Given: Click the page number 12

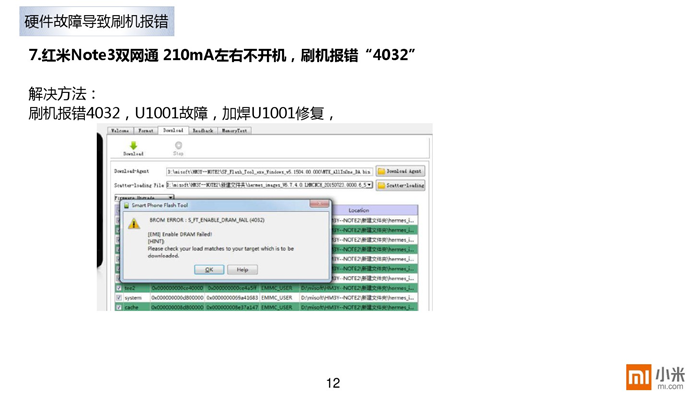Looking at the screenshot, I should pos(333,383).
